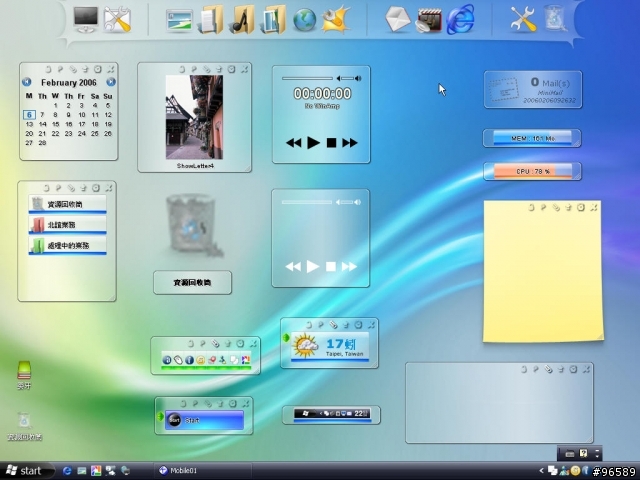Select day 14 in the calendar widget
The image size is (640, 480).
click(x=42, y=124)
